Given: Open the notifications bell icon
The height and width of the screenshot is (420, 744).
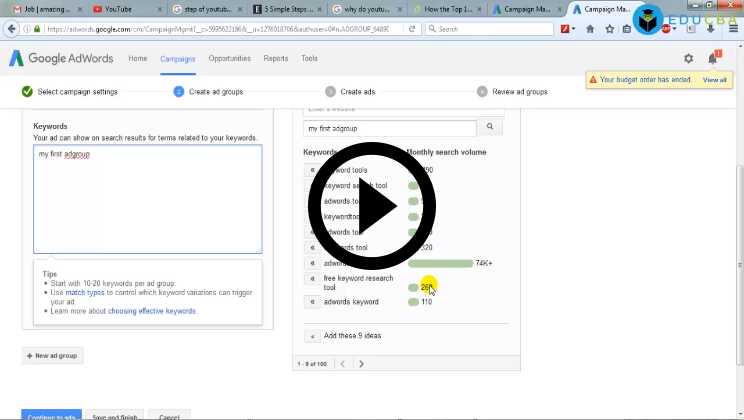Looking at the screenshot, I should pos(712,59).
